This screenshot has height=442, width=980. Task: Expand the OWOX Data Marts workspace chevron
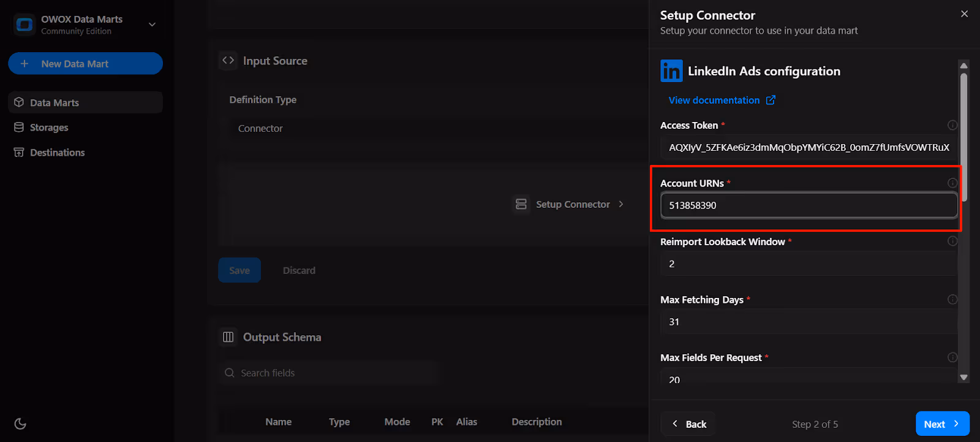(x=152, y=25)
